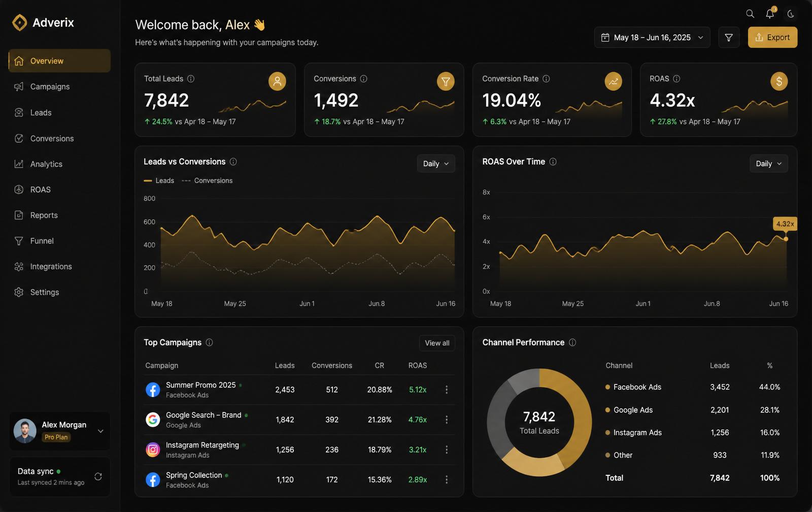This screenshot has height=512, width=812.
Task: Open Funnel in sidebar
Action: tap(59, 241)
